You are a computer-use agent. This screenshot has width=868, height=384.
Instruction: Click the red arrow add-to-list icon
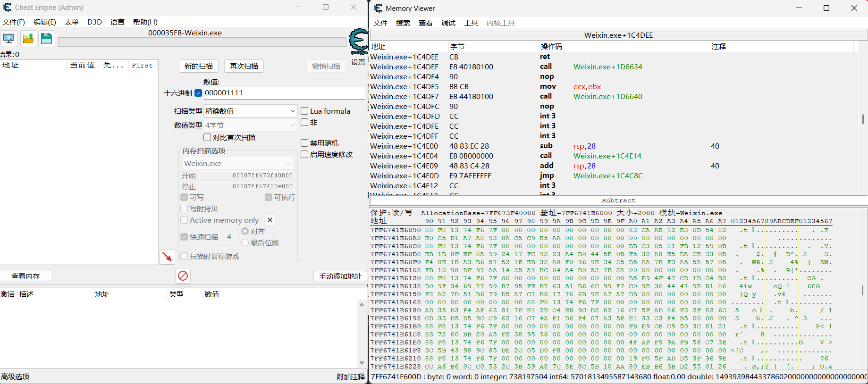[x=167, y=256]
